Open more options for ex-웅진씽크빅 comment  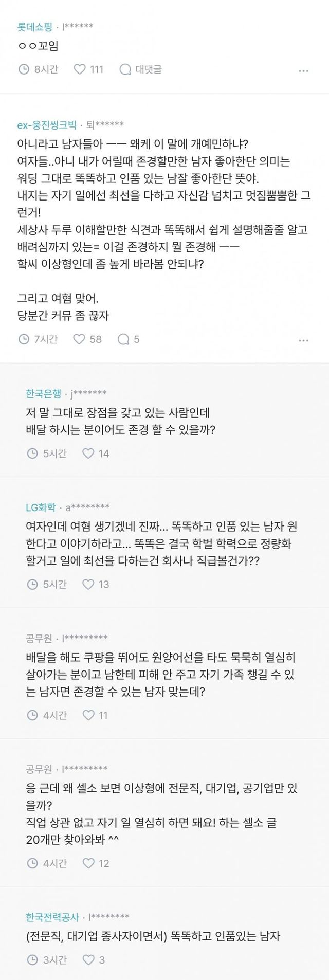click(303, 340)
